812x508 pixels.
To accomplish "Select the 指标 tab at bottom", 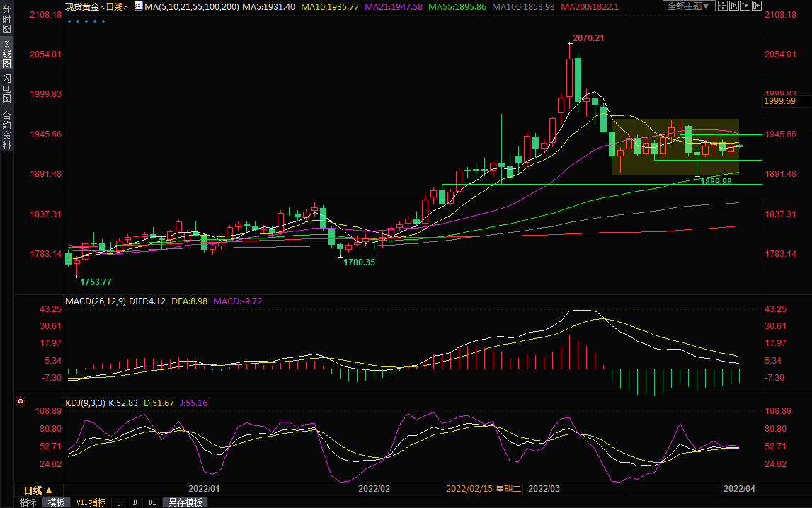I will (28, 502).
